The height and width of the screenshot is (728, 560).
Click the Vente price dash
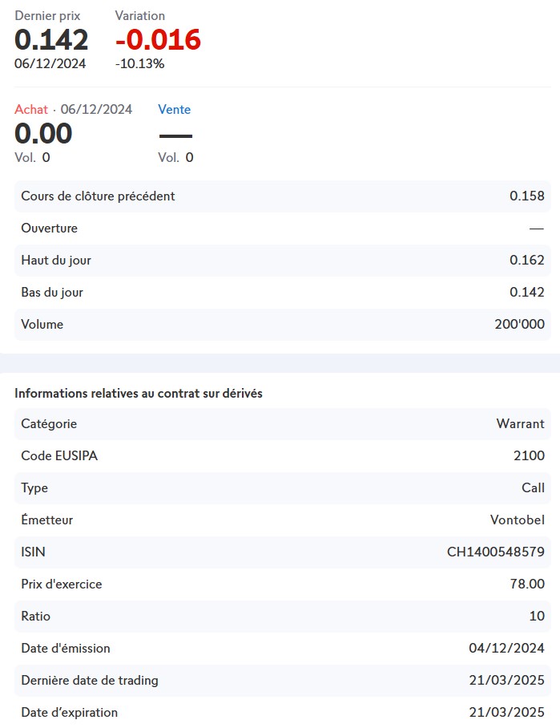tap(175, 135)
